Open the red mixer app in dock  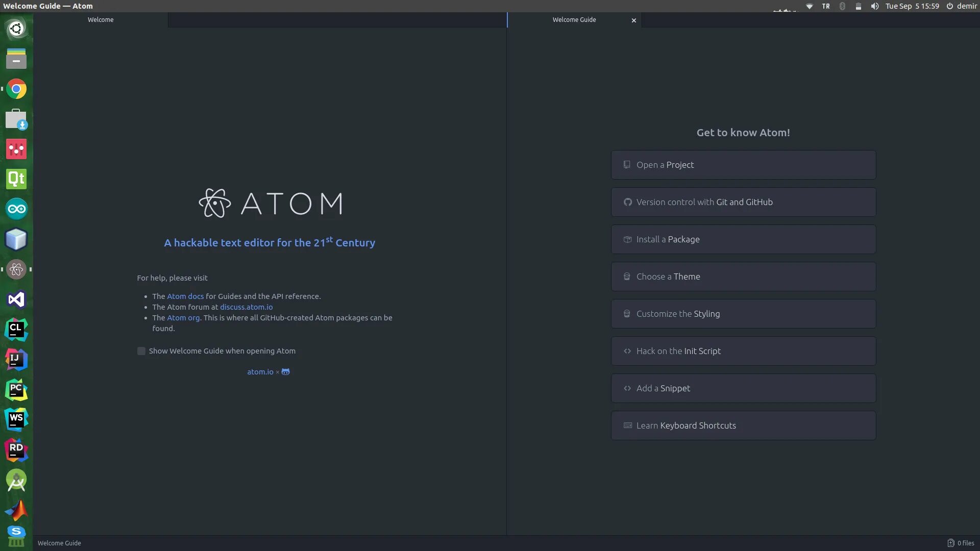16,149
